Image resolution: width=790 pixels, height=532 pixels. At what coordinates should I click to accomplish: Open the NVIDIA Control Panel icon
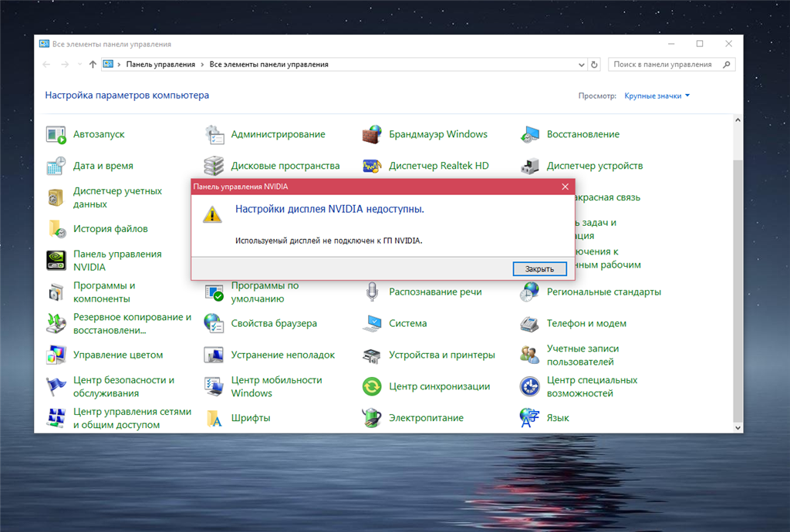tap(56, 261)
